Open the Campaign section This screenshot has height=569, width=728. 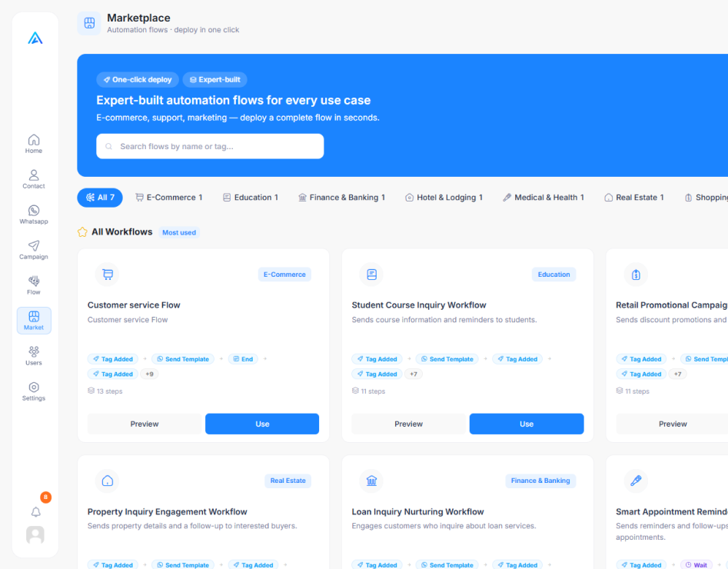(33, 249)
